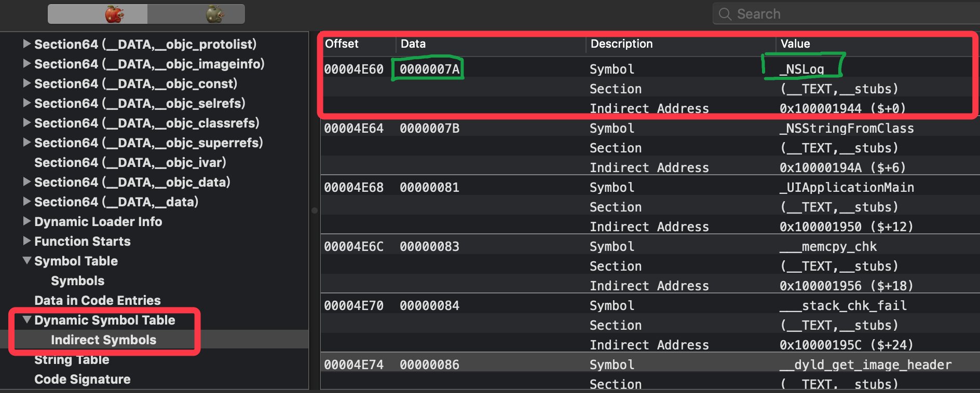Open Data in Code Entries
Screen dimensions: 980x393
point(97,301)
